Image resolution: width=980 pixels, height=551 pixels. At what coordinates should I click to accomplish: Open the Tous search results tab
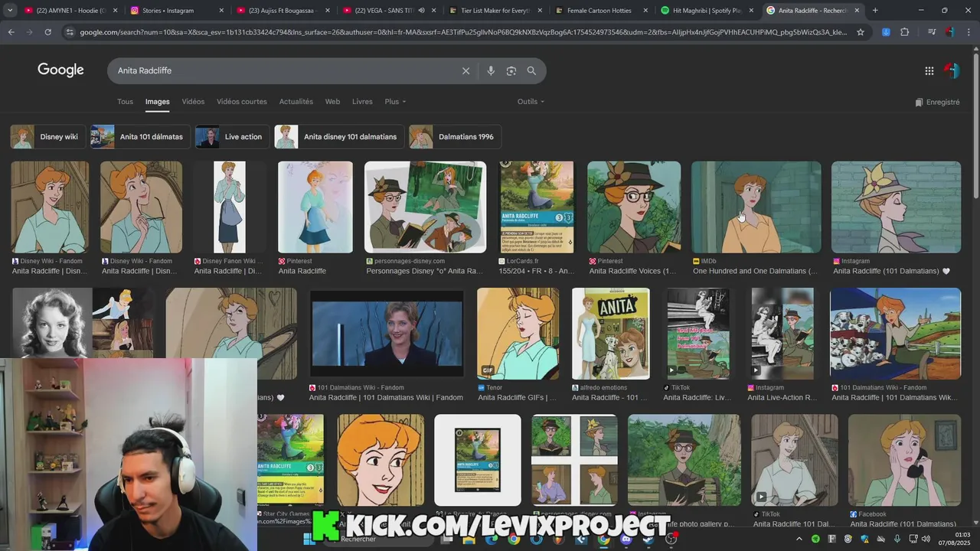pos(125,102)
